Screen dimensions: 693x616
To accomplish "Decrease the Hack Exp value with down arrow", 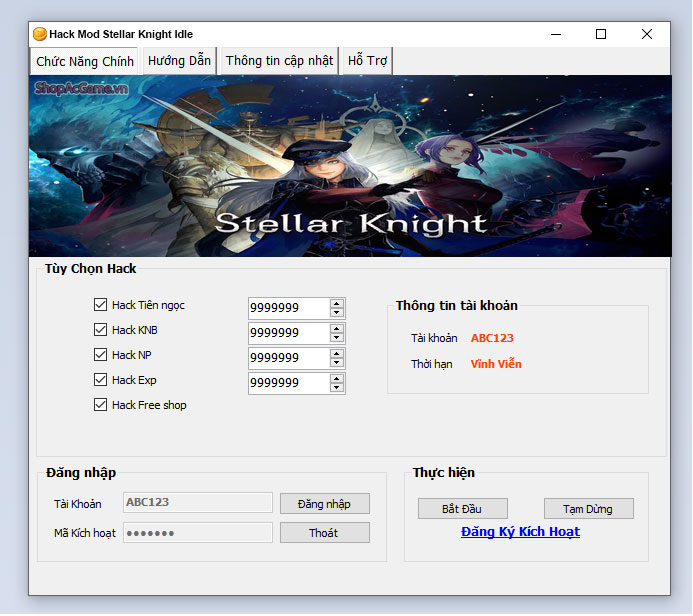I will tap(337, 388).
